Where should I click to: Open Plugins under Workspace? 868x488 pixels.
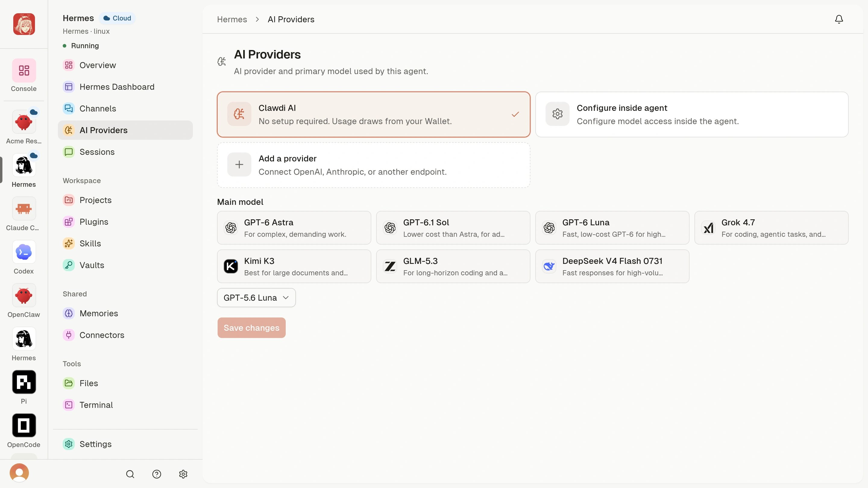tap(125, 222)
